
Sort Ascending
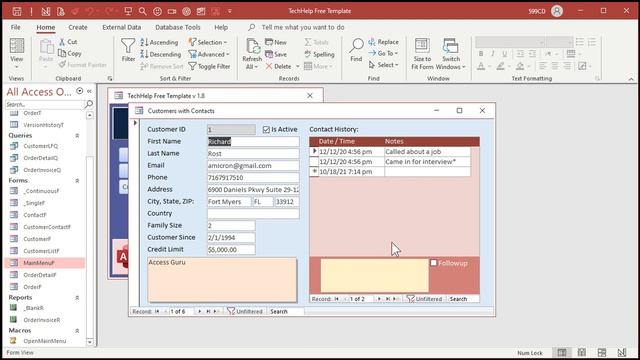click(x=160, y=42)
